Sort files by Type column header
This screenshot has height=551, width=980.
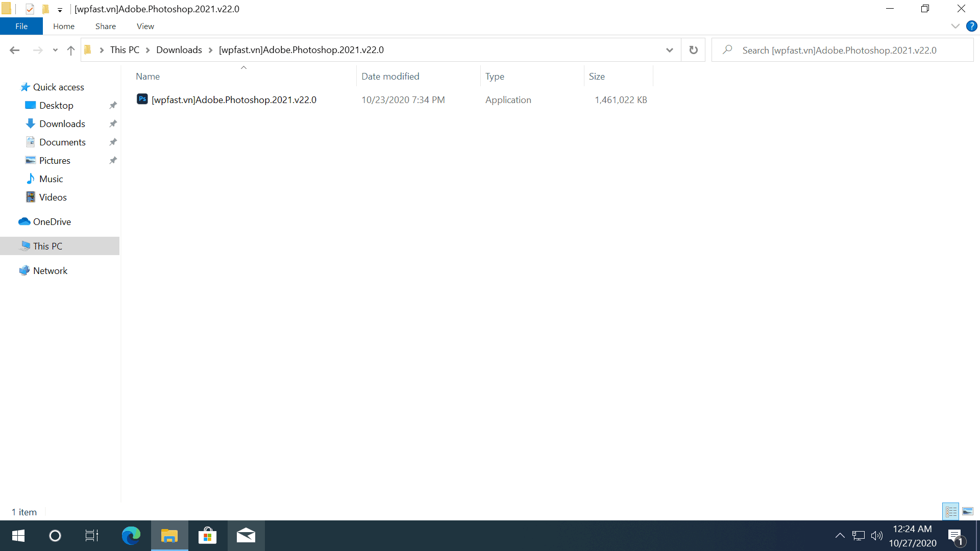[x=532, y=77]
